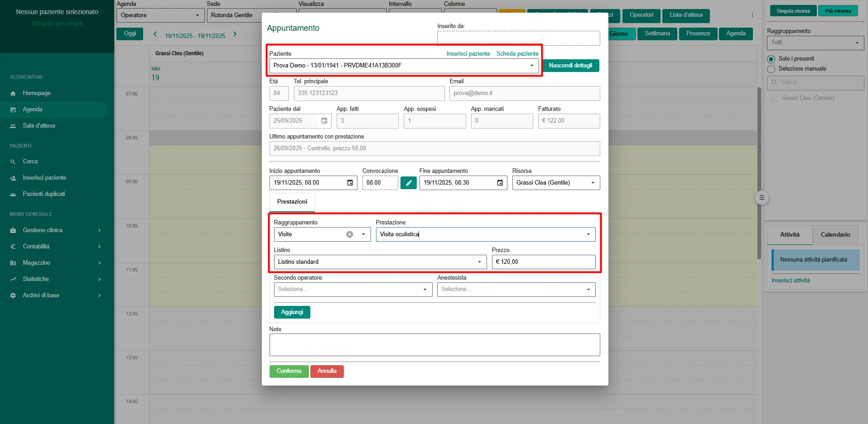
Task: Go to previous day arrow in agenda
Action: 155,34
